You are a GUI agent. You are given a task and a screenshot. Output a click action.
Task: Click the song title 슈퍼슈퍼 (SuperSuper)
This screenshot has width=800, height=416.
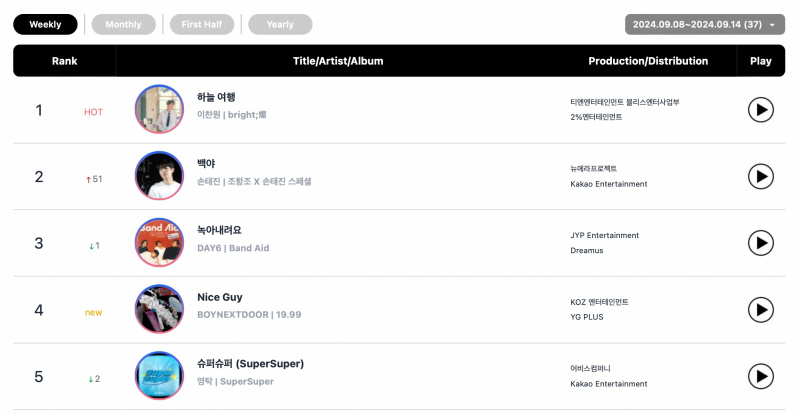(x=251, y=364)
